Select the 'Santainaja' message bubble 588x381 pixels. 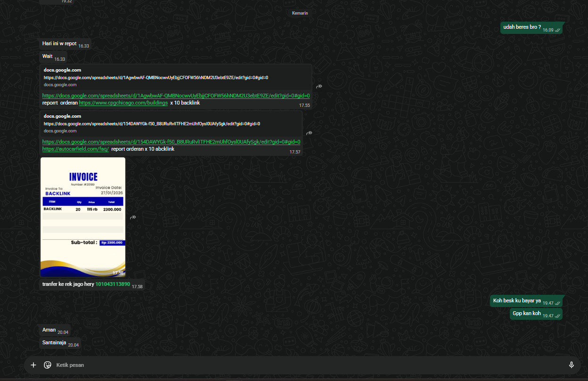point(54,343)
